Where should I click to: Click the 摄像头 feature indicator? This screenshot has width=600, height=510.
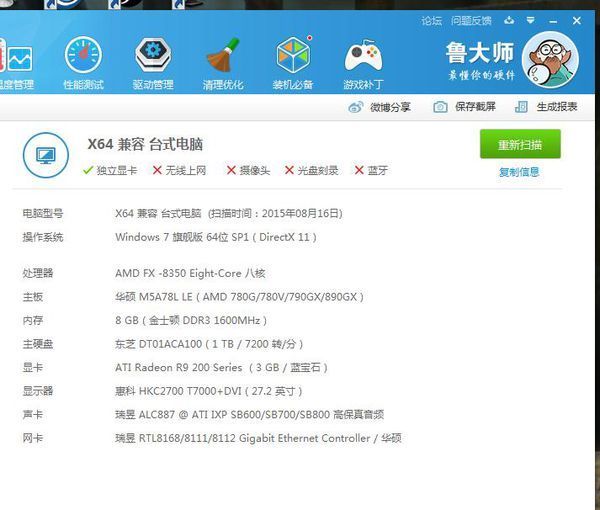click(248, 170)
